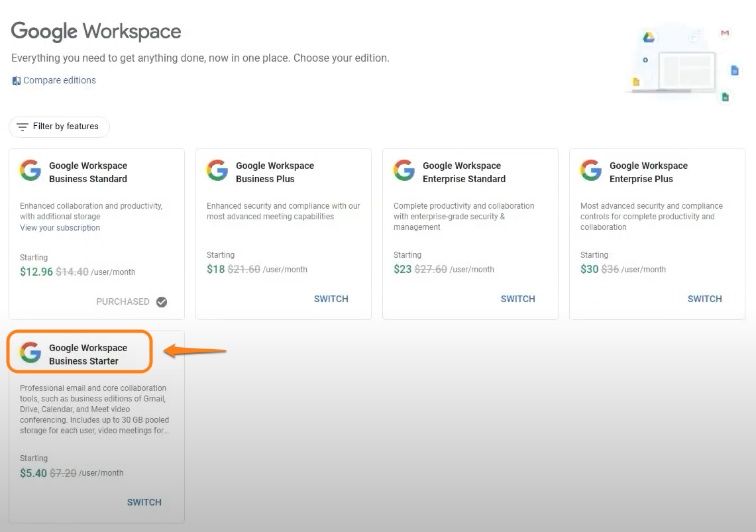Click the Filter by features icon
This screenshot has width=756, height=532.
coord(23,127)
